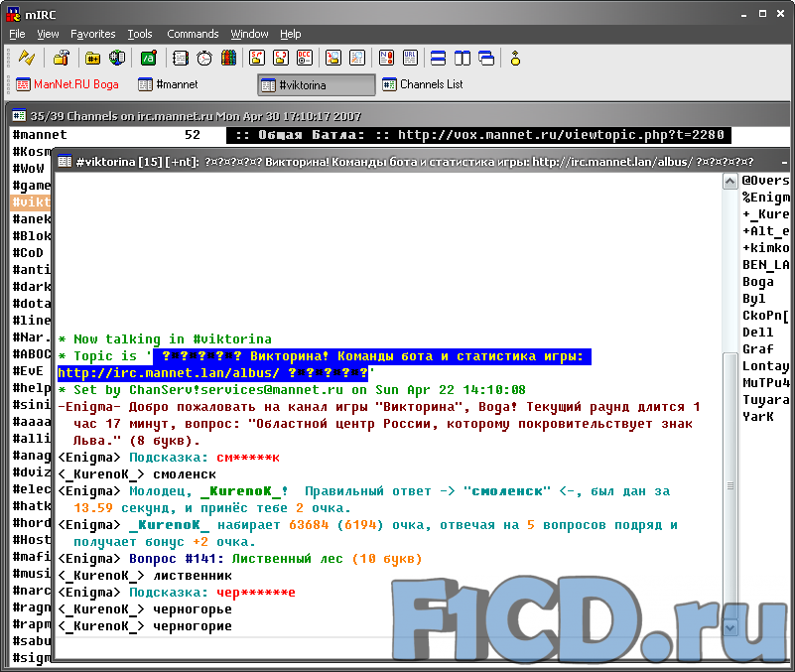Open the irc.mannet.lan/albus link in chat
The width and height of the screenshot is (795, 672).
pos(169,373)
